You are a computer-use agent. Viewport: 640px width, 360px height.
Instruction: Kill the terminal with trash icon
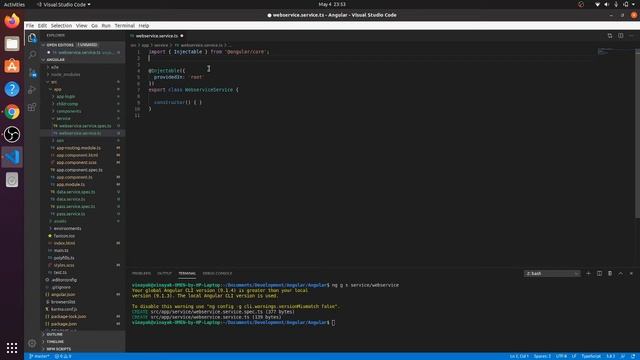[610, 273]
